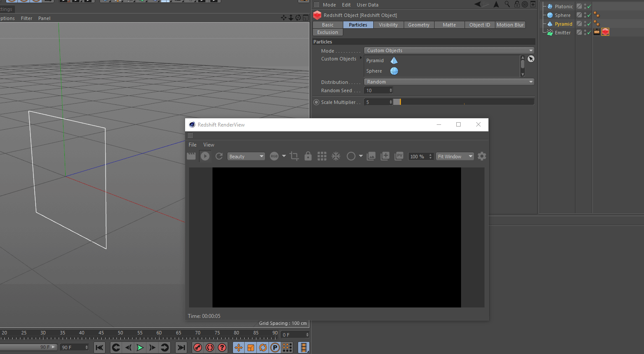This screenshot has height=354, width=644.
Task: Select the Platonic object in Object Manager
Action: (564, 7)
